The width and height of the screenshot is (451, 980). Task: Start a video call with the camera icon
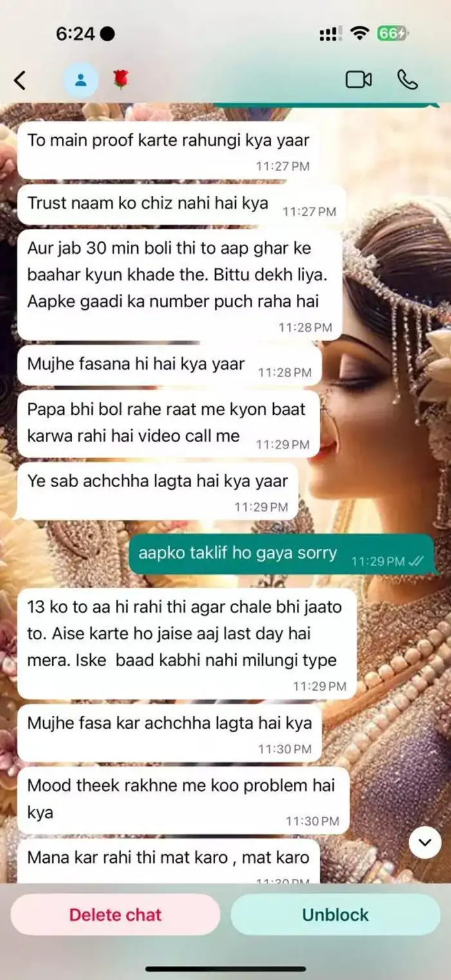pos(359,80)
